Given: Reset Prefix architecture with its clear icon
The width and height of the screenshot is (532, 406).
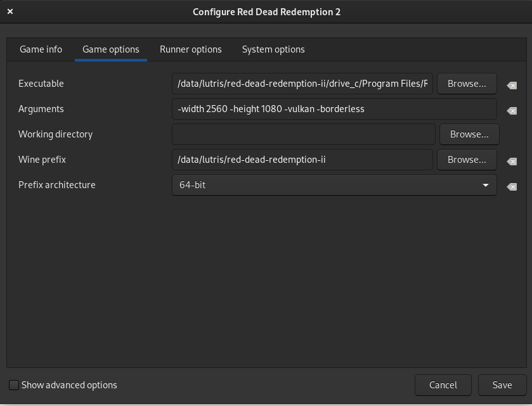Looking at the screenshot, I should 512,187.
